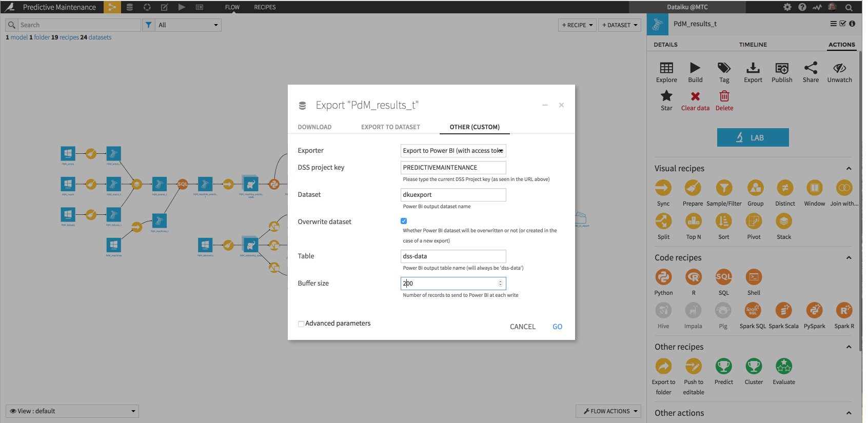The width and height of the screenshot is (868, 423).
Task: Open the All filter dropdown
Action: pos(188,25)
